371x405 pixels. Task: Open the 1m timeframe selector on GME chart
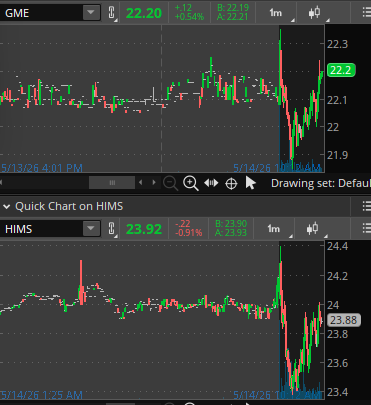(x=275, y=13)
